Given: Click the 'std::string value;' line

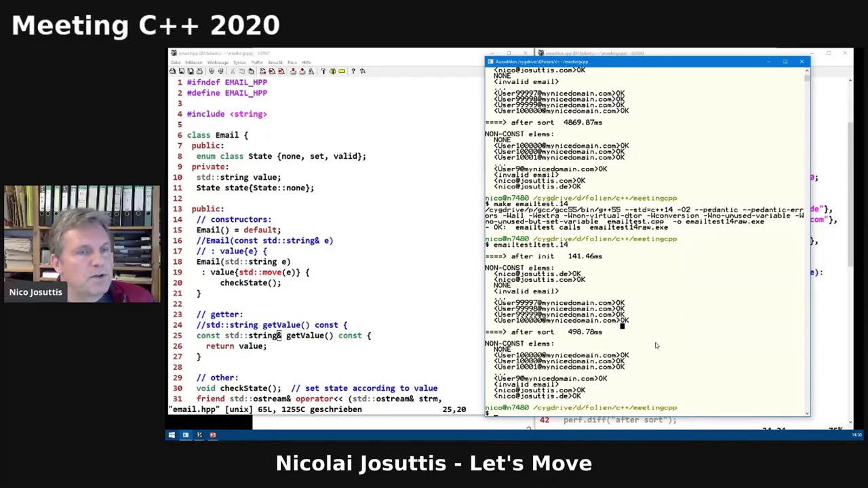Looking at the screenshot, I should 239,177.
